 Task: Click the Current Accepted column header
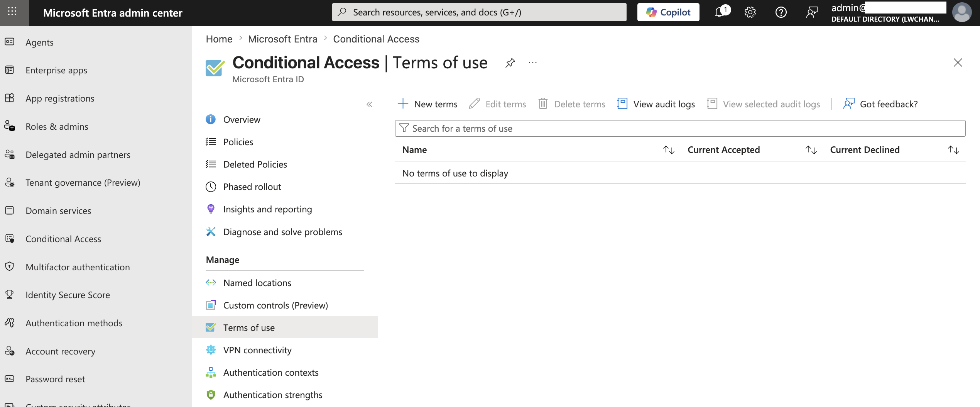point(723,150)
